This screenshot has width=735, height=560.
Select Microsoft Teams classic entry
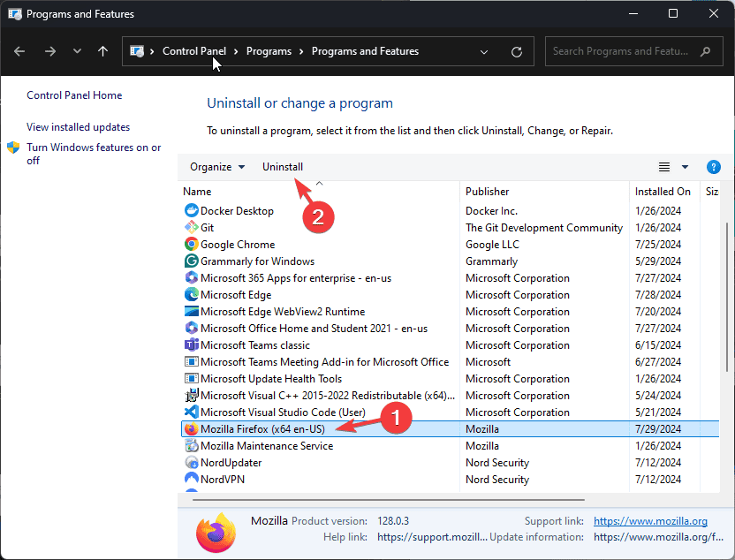click(255, 344)
